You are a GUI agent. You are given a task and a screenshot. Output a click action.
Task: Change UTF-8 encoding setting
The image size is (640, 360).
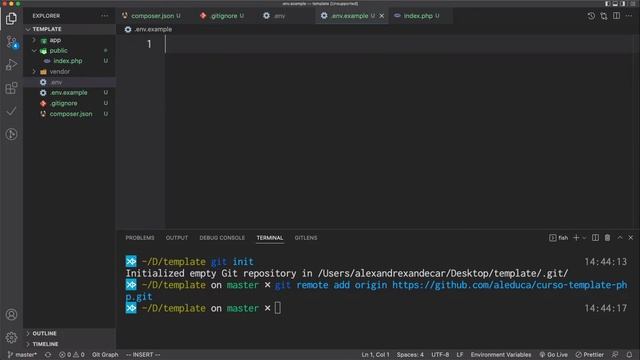440,355
